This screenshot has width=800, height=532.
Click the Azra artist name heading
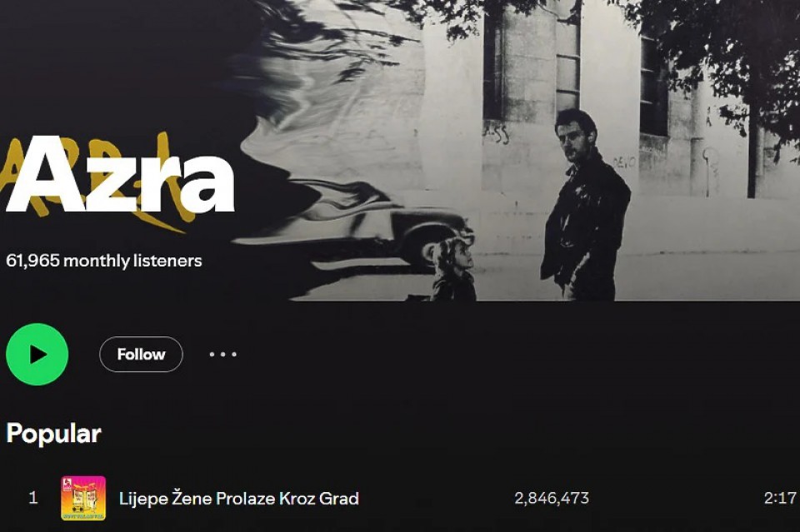[x=120, y=176]
